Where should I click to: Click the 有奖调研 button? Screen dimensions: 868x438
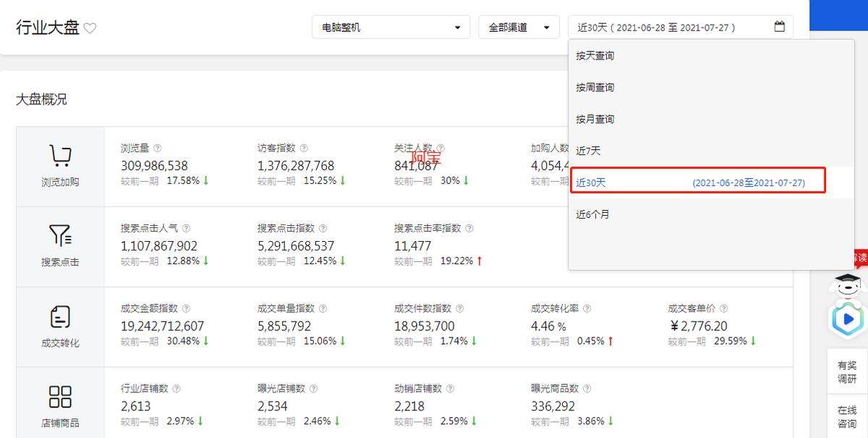846,373
